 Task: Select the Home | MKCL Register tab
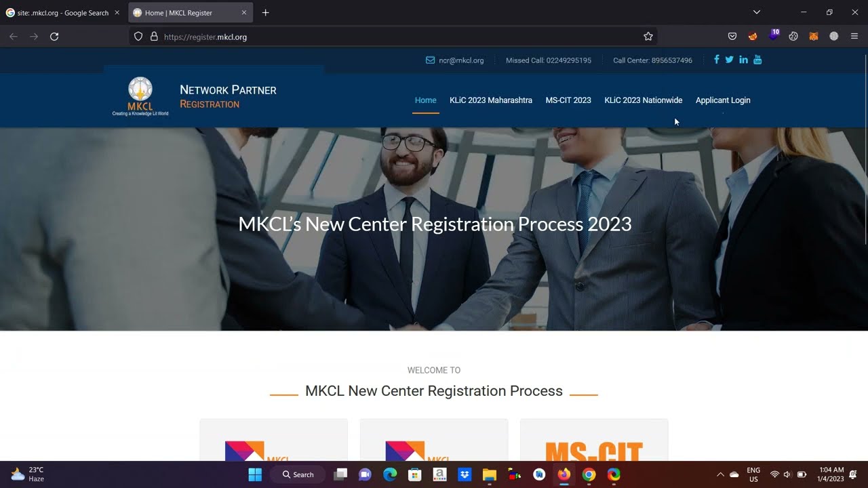tap(191, 13)
